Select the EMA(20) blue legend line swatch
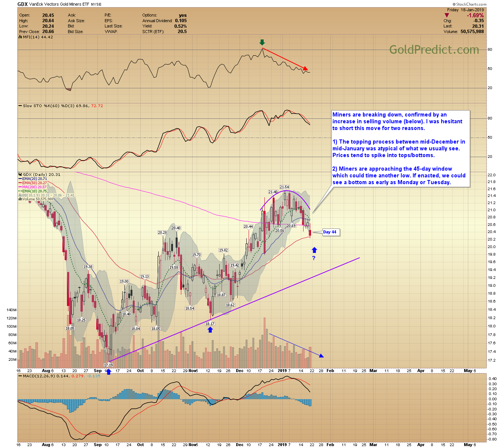Image resolution: width=504 pixels, height=448 pixels. pos(20,179)
